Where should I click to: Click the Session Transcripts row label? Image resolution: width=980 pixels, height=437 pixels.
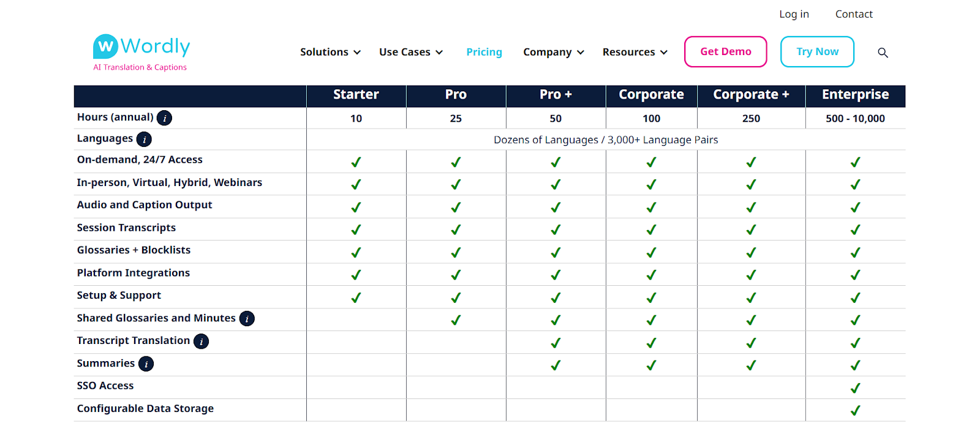coord(126,228)
